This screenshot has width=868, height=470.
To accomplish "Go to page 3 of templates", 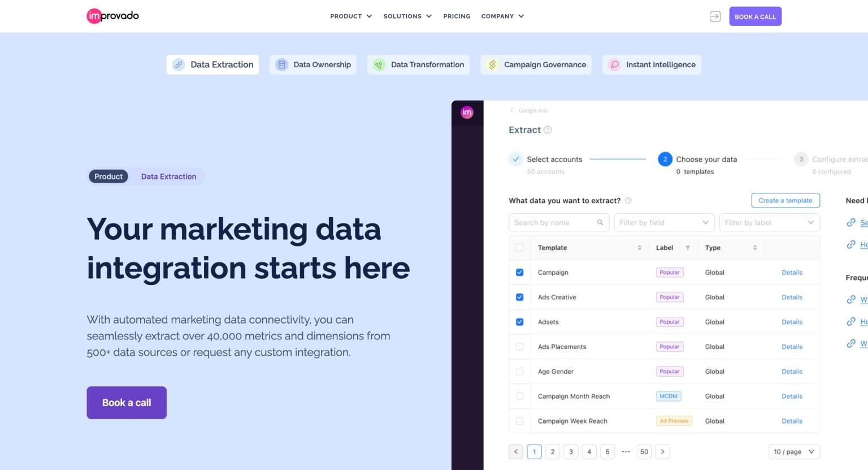I will coord(571,451).
